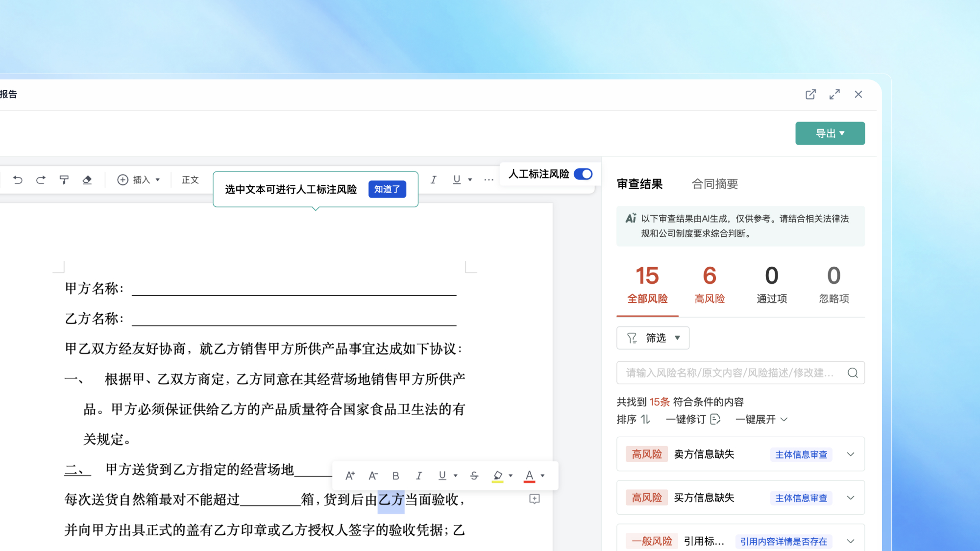Click the add comment icon in document margin
Screen dimensions: 980x551
pyautogui.click(x=535, y=499)
